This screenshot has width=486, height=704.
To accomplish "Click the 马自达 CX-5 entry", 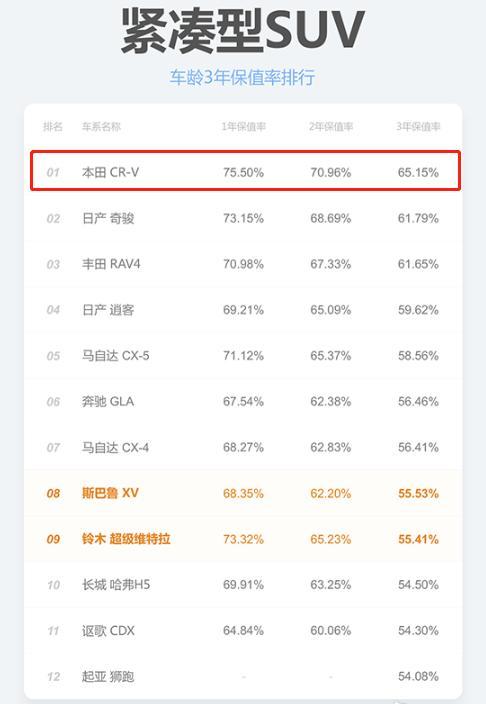I will (x=115, y=356).
